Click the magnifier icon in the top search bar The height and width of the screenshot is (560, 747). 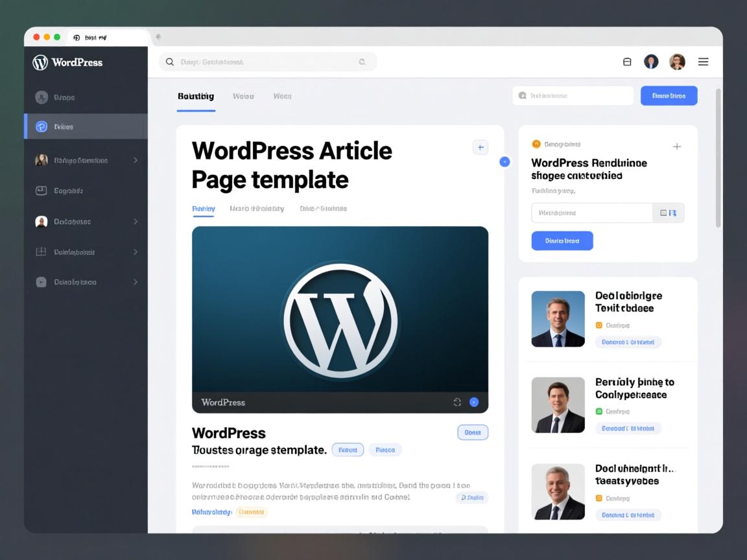(x=170, y=62)
